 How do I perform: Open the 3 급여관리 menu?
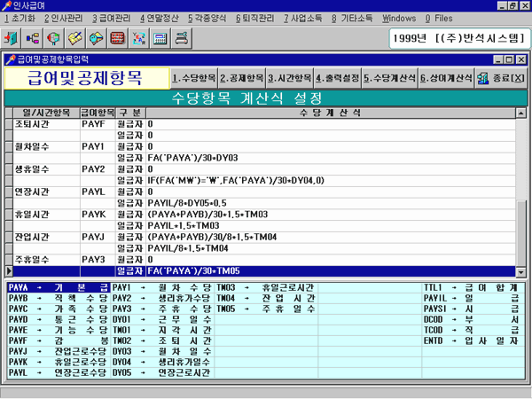[113, 18]
